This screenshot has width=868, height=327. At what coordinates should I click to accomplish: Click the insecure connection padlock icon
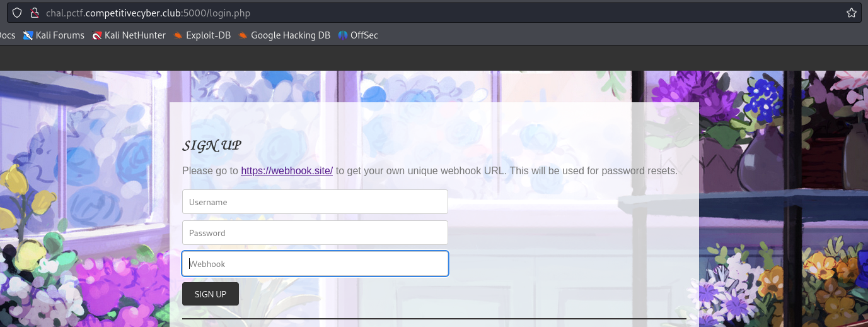(35, 13)
